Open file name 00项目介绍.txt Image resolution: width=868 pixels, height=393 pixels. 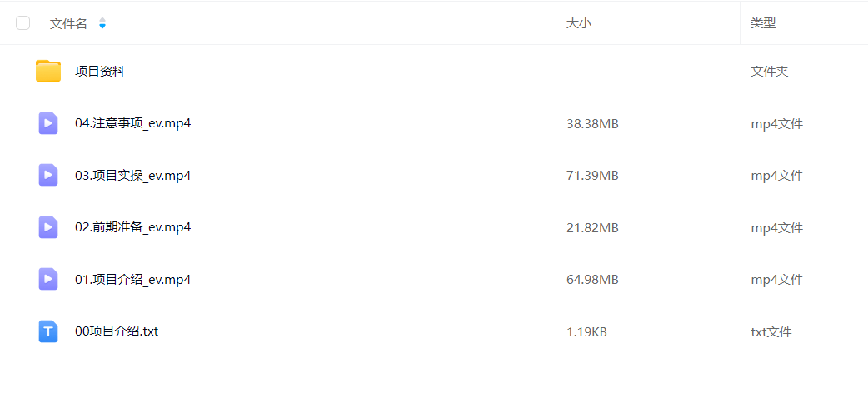(117, 331)
